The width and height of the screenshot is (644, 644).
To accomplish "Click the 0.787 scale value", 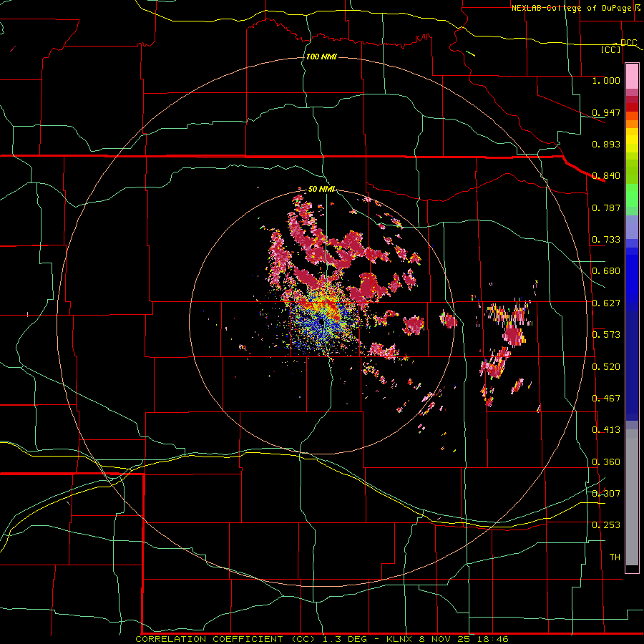I will [606, 208].
